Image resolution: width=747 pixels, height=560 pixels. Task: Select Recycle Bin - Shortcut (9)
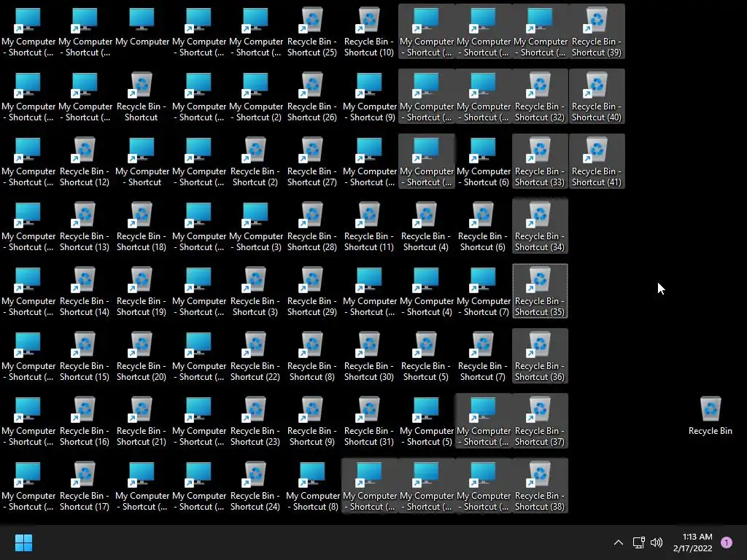(x=312, y=421)
